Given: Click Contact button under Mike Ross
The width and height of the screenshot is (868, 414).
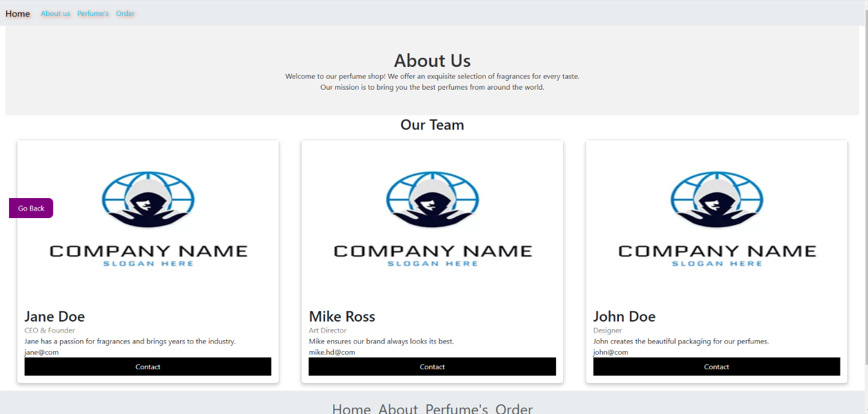Looking at the screenshot, I should (432, 367).
